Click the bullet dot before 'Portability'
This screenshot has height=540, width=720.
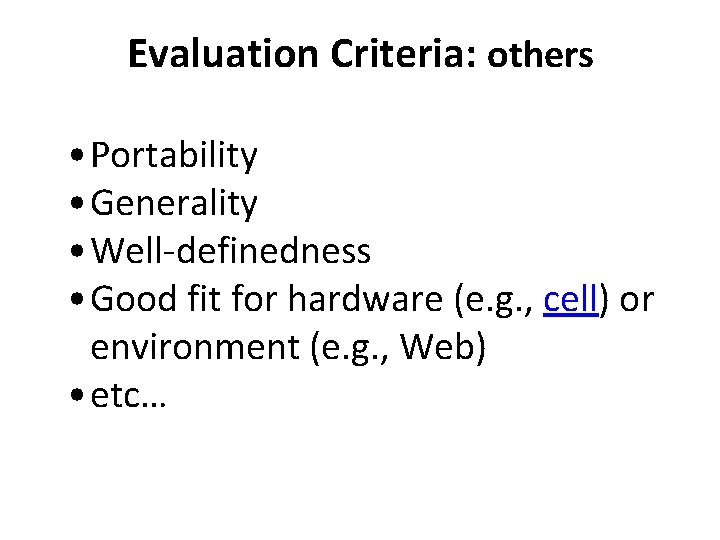point(77,157)
